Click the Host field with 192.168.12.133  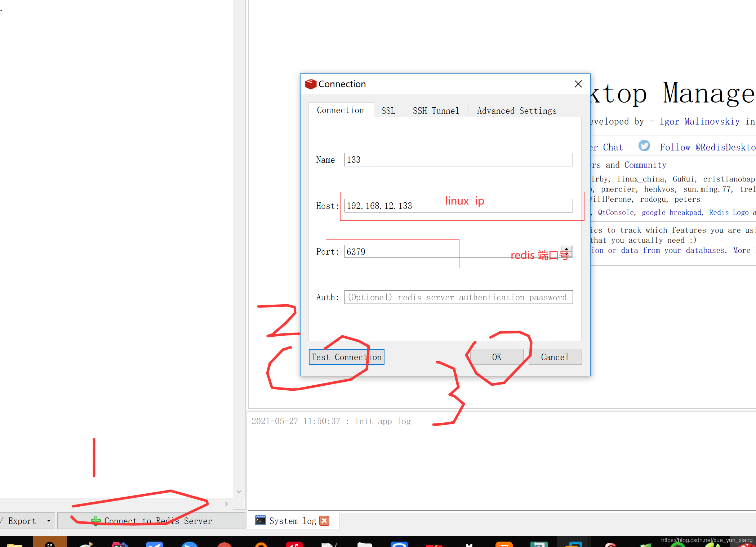[x=458, y=206]
